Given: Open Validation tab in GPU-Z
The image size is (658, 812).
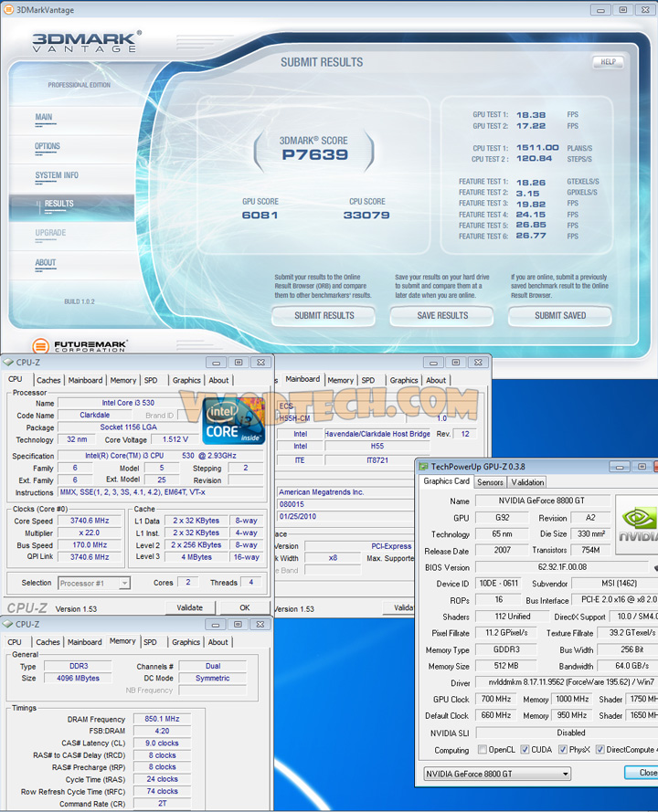Looking at the screenshot, I should pos(527,482).
